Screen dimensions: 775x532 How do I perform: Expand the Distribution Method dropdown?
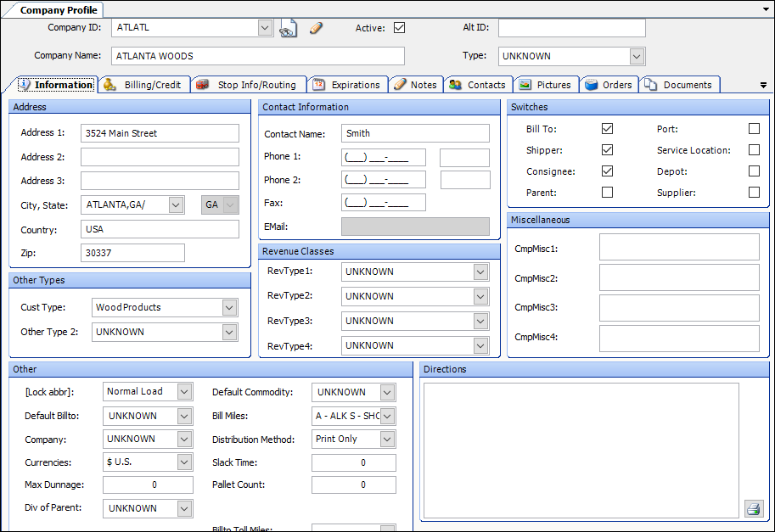387,440
